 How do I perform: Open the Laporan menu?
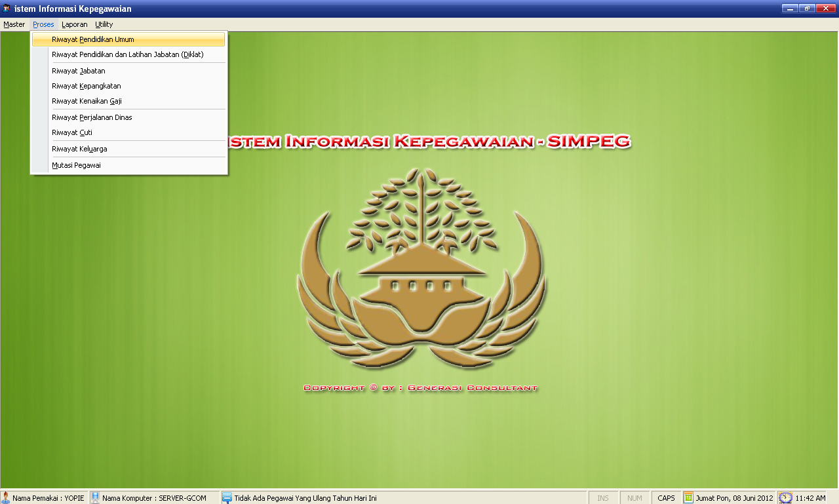pyautogui.click(x=74, y=24)
